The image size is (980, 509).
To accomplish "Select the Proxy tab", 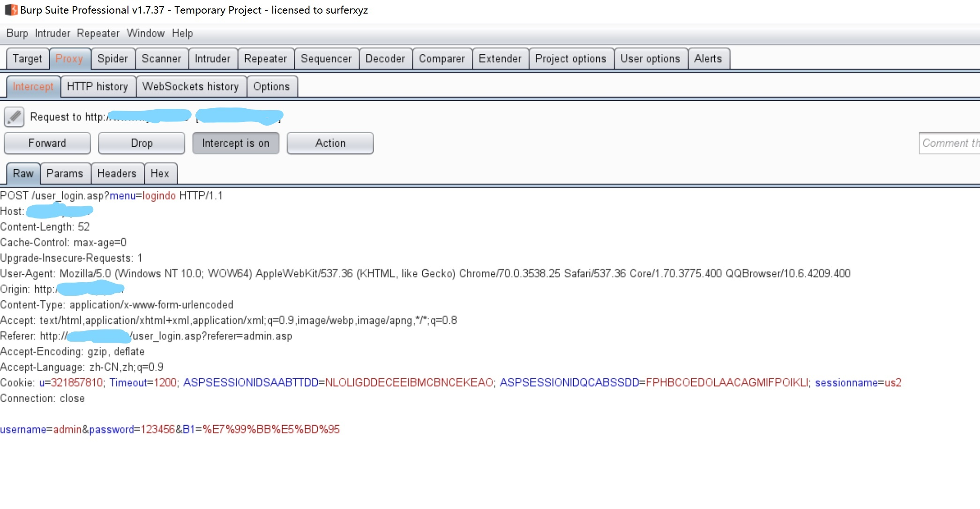I will click(x=69, y=59).
